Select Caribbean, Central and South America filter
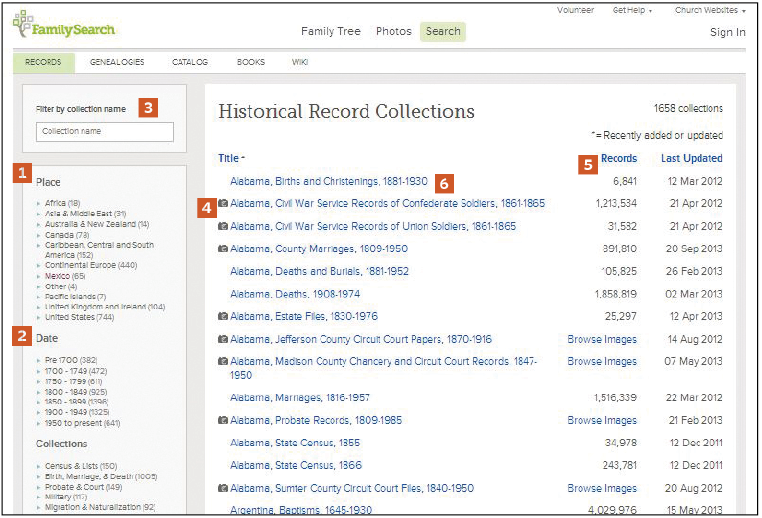This screenshot has height=518, width=762. (100, 250)
